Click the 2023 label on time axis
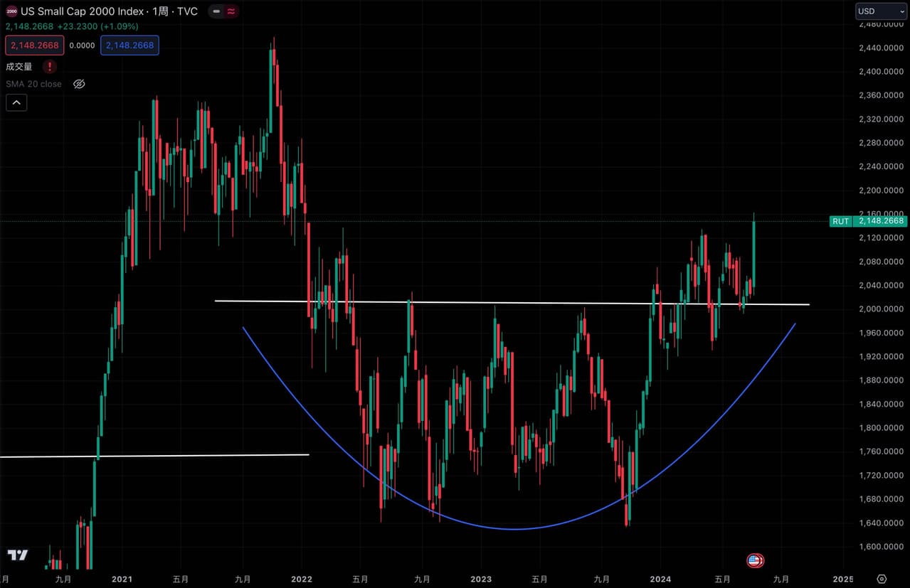This screenshot has height=588, width=910. (481, 579)
